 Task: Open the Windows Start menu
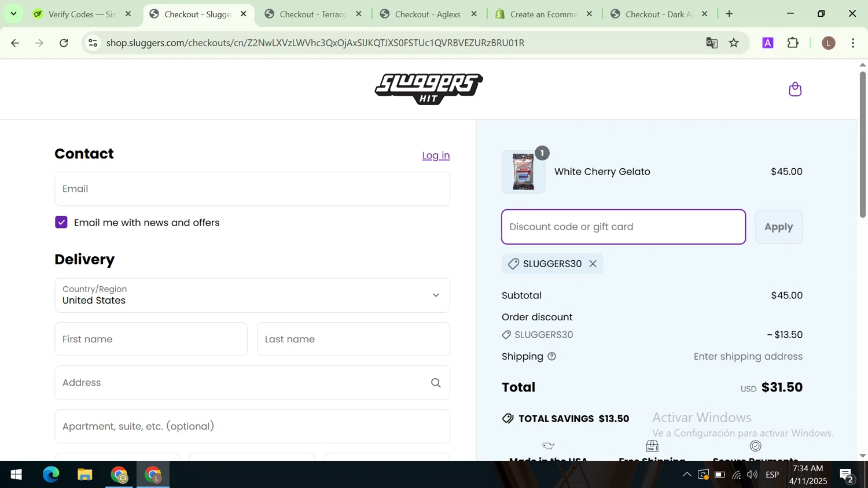pos(16,475)
